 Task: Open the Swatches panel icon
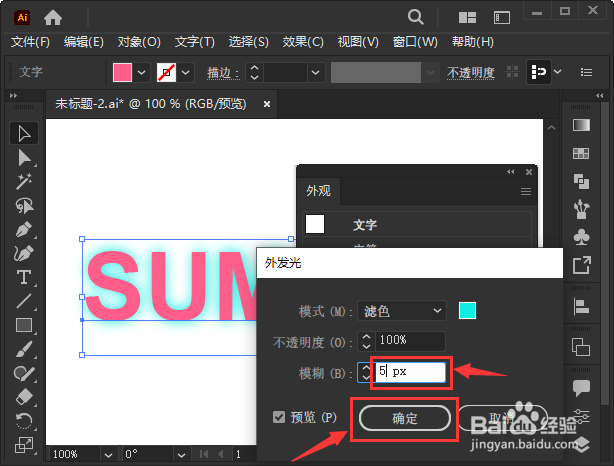[x=581, y=154]
